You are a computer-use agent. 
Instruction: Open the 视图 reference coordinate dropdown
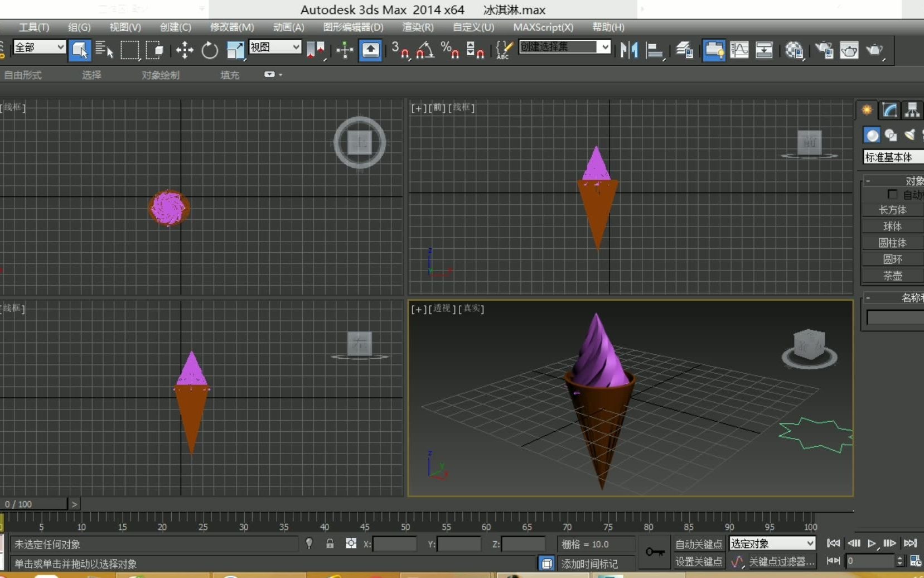pos(275,47)
